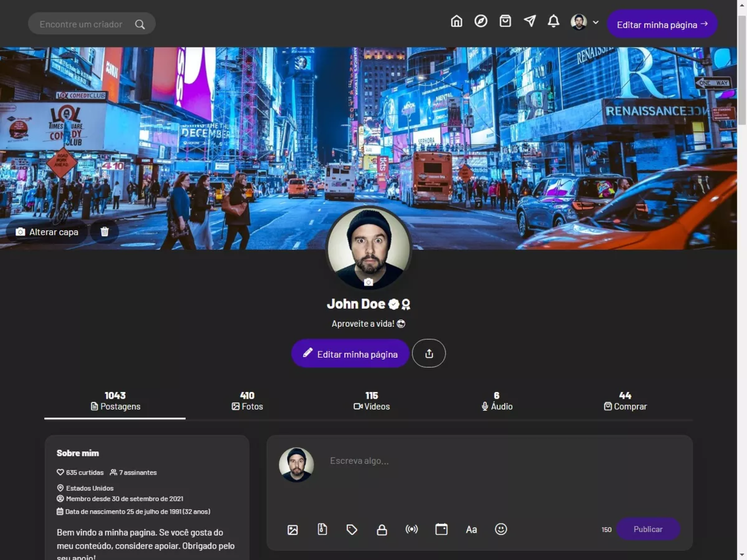Click the share profile icon button
This screenshot has width=747, height=560.
click(x=429, y=353)
